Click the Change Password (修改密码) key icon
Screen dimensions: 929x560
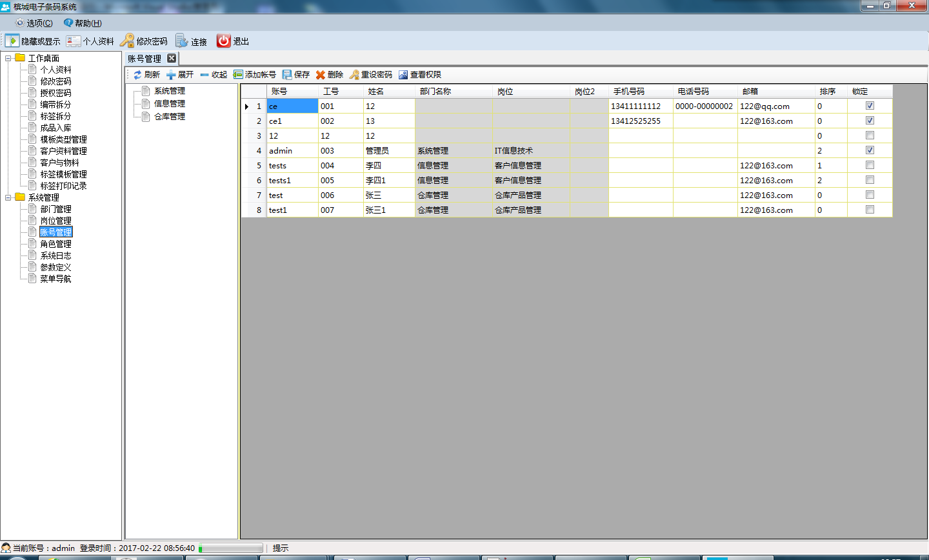coord(127,41)
